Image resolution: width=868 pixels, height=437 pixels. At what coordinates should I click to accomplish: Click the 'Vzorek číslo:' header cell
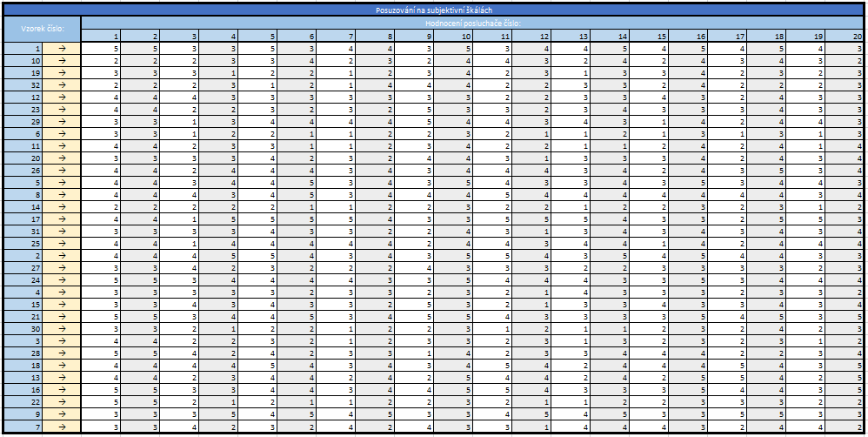42,30
